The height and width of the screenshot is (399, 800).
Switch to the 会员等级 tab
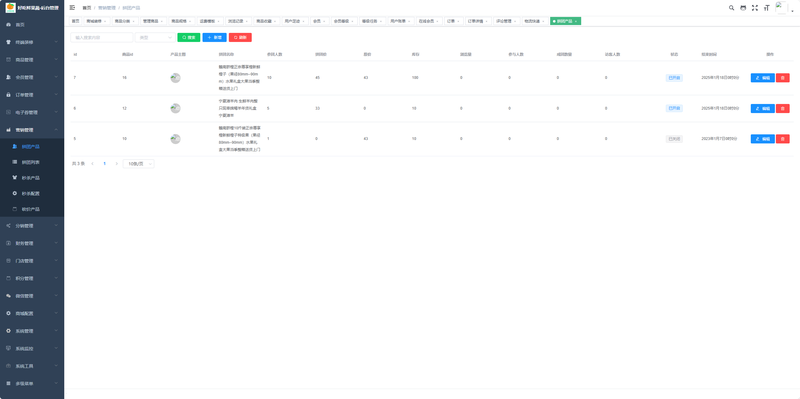343,21
